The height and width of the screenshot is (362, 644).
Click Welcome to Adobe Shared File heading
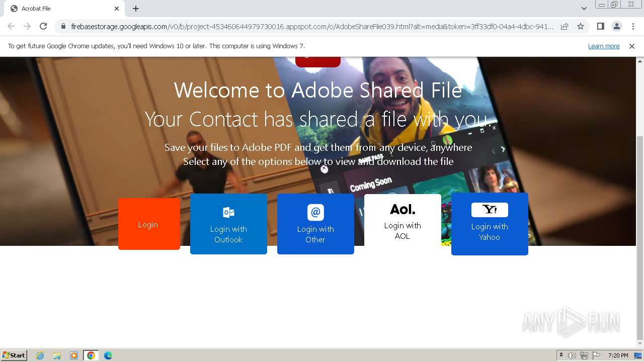click(x=318, y=90)
